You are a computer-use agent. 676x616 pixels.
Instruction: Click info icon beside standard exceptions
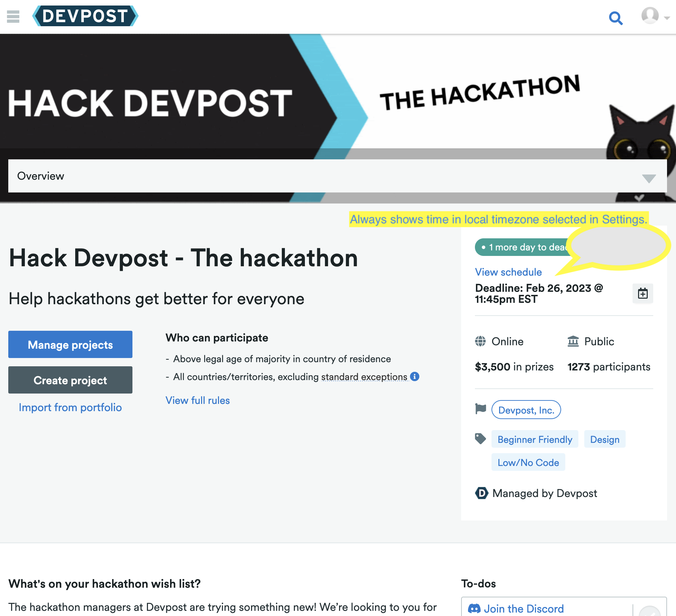click(x=415, y=377)
